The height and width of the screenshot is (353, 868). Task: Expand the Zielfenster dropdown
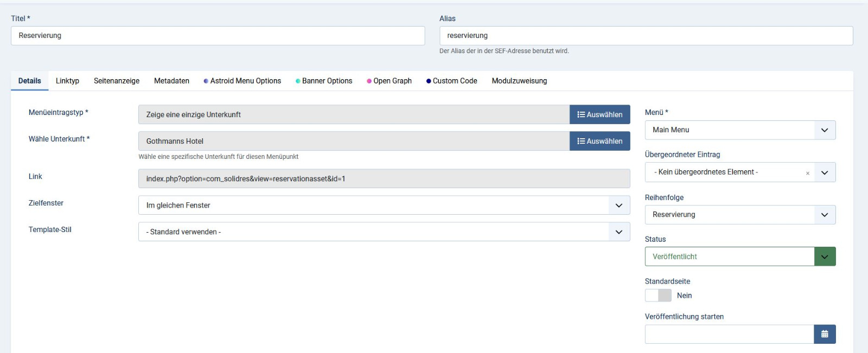coord(384,205)
